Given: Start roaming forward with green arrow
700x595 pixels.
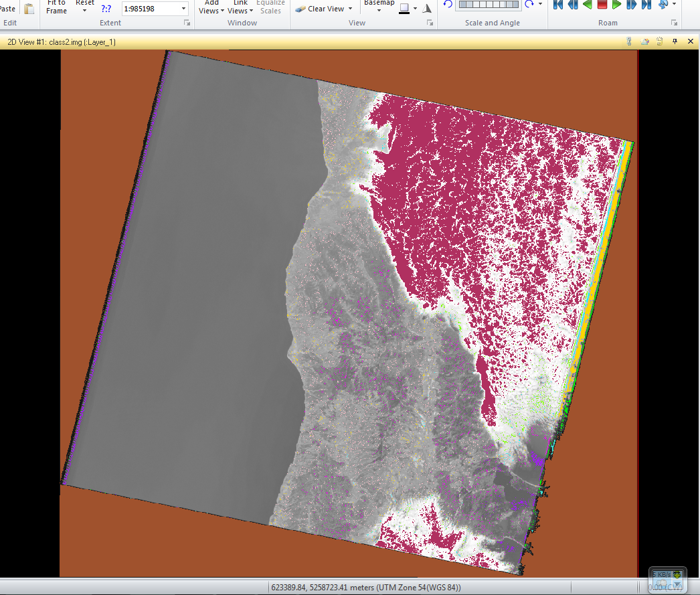Looking at the screenshot, I should 616,5.
